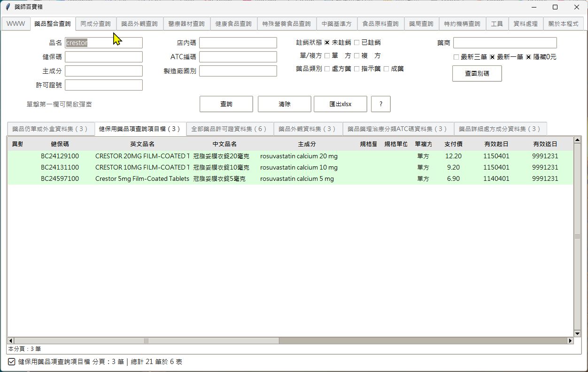The image size is (588, 372).
Task: Toggle the 未註銷 checkbox
Action: click(x=327, y=43)
